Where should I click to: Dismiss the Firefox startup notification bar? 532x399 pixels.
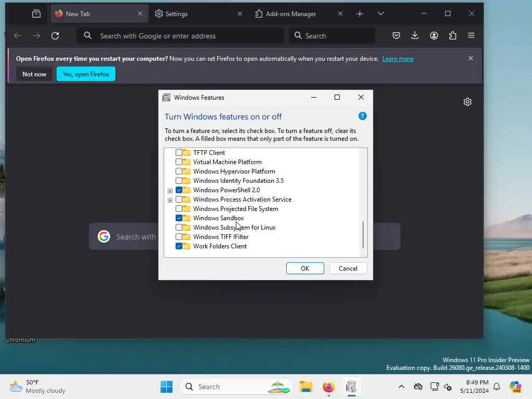point(471,58)
